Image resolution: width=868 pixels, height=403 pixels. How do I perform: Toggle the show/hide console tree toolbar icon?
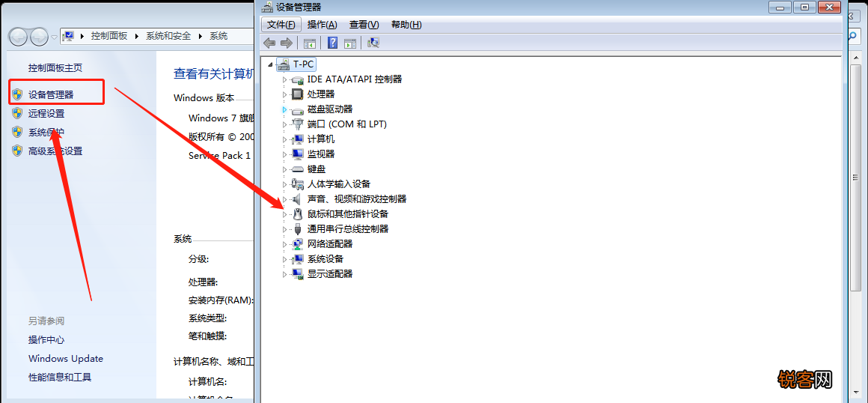[310, 43]
